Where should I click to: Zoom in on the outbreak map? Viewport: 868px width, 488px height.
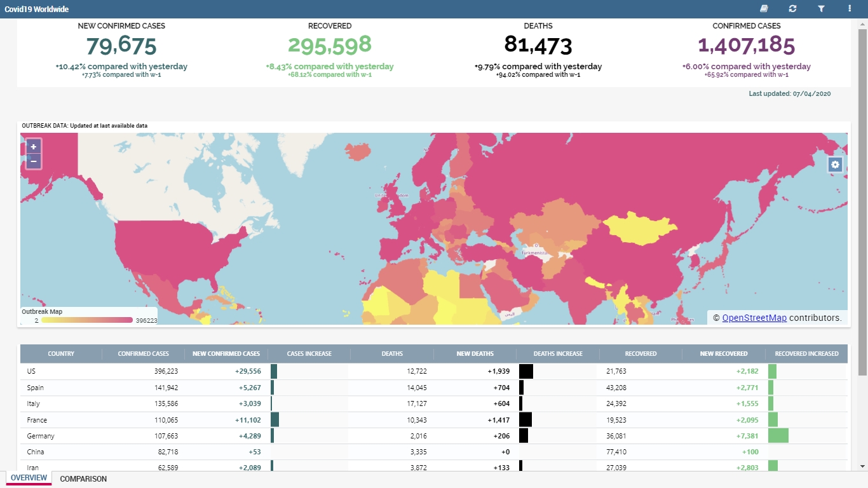point(34,146)
